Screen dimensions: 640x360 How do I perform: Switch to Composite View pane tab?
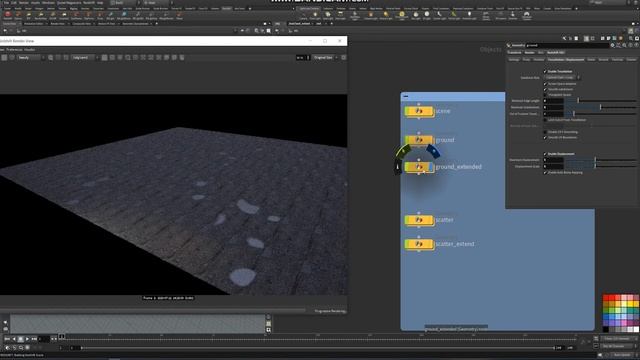point(82,24)
